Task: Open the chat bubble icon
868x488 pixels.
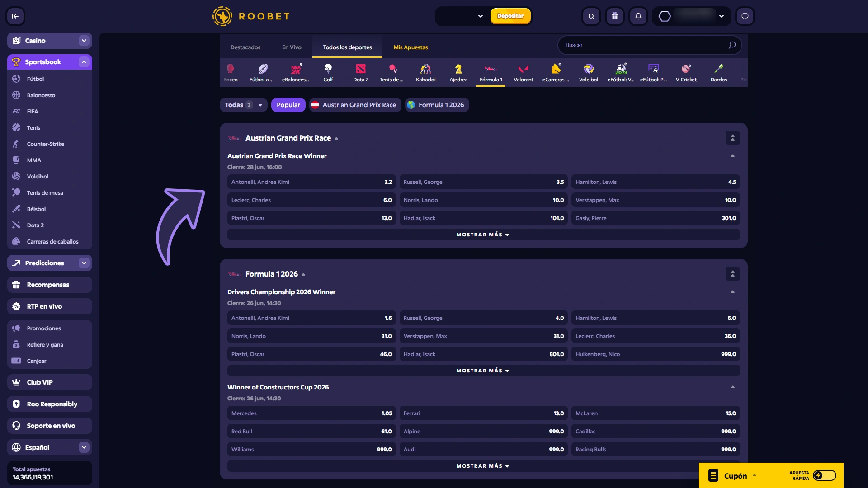Action: tap(745, 16)
